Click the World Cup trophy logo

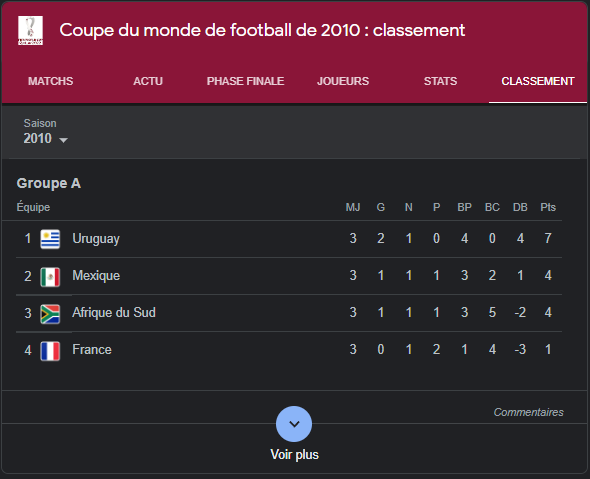30,30
